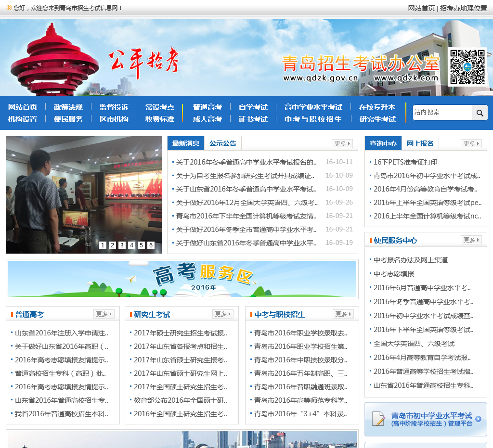Open 青岛市2016年下半年全国计算机等级考试 news
The height and width of the screenshot is (448, 493).
[x=246, y=216]
